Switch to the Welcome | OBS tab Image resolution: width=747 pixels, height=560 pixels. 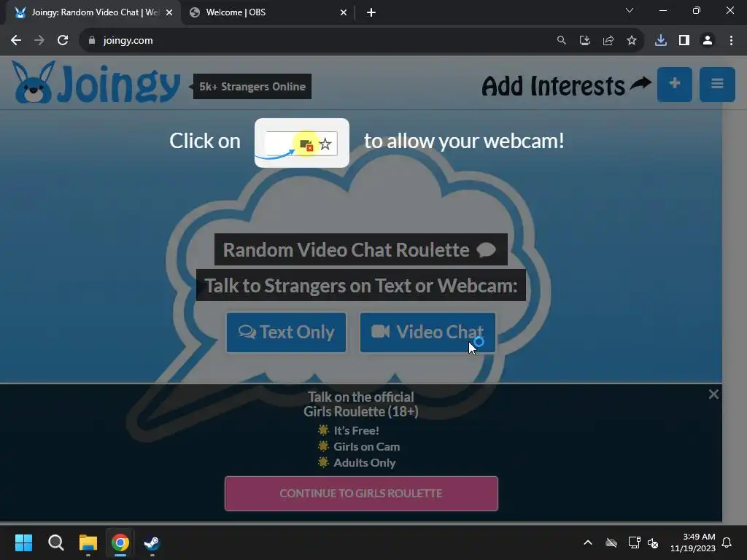pos(267,12)
